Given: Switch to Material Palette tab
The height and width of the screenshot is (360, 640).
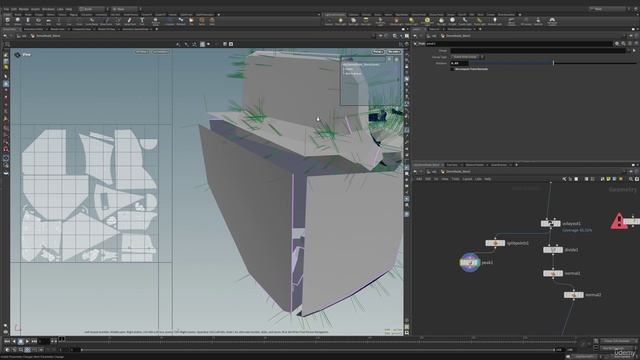Looking at the screenshot, I should (x=475, y=165).
